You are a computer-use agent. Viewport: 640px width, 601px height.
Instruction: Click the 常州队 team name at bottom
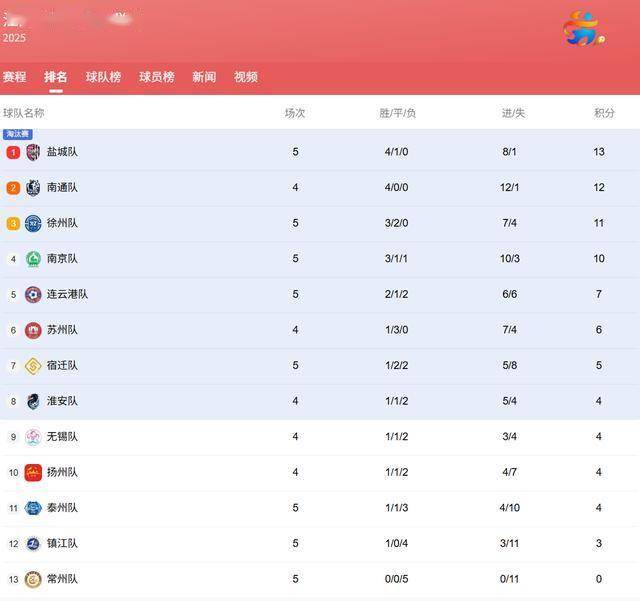62,579
